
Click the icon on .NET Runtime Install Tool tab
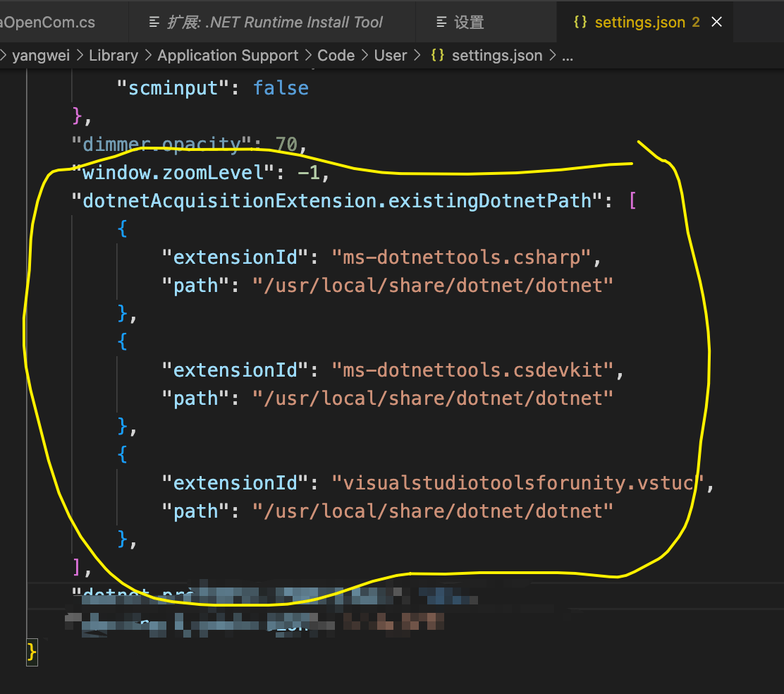click(154, 21)
